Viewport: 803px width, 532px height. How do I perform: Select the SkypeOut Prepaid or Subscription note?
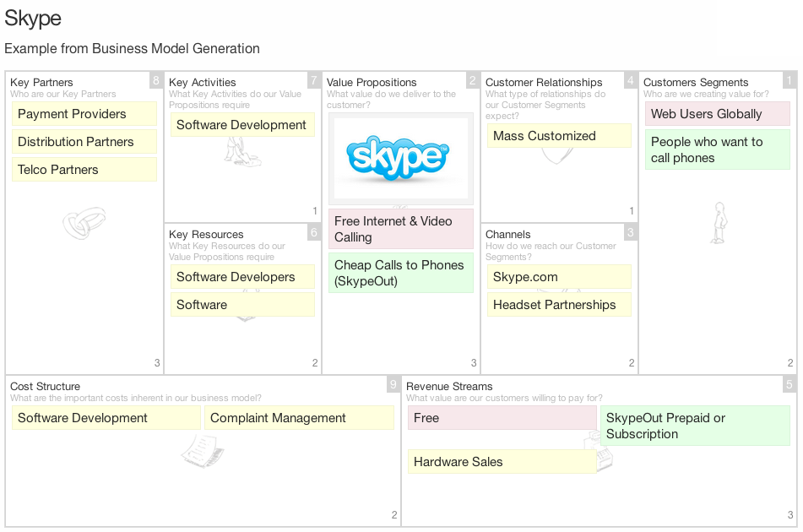[x=695, y=426]
